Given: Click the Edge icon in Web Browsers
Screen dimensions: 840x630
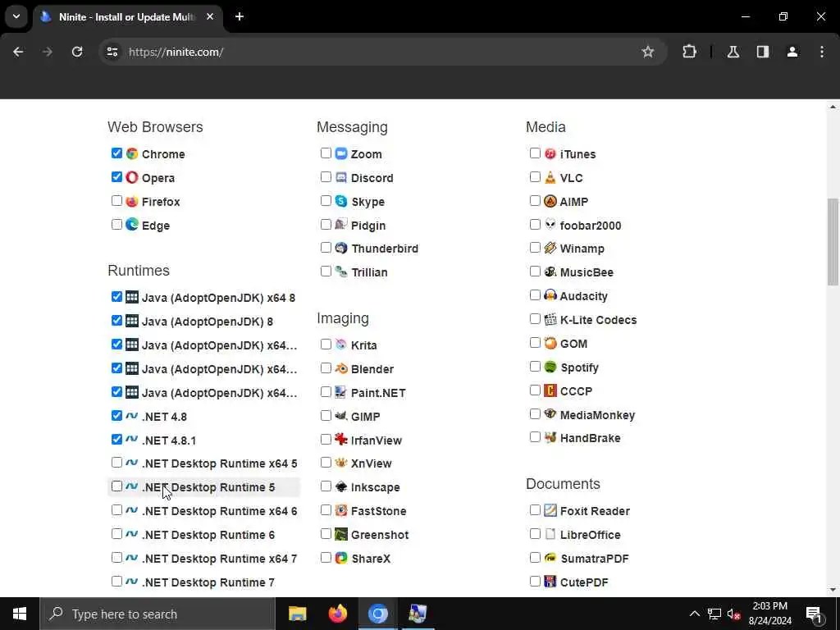Looking at the screenshot, I should [x=132, y=225].
